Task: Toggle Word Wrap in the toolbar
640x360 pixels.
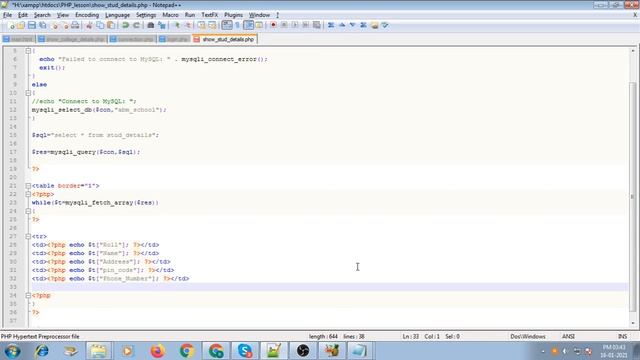Action: coord(227,25)
